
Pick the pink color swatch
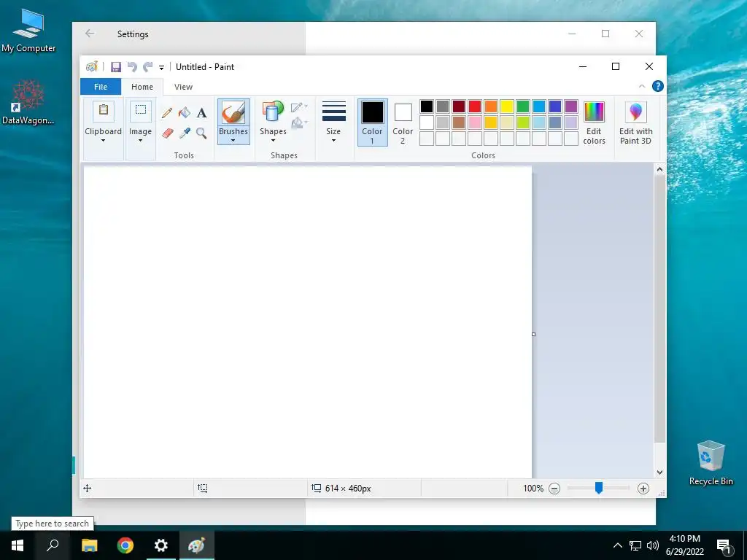(x=475, y=122)
